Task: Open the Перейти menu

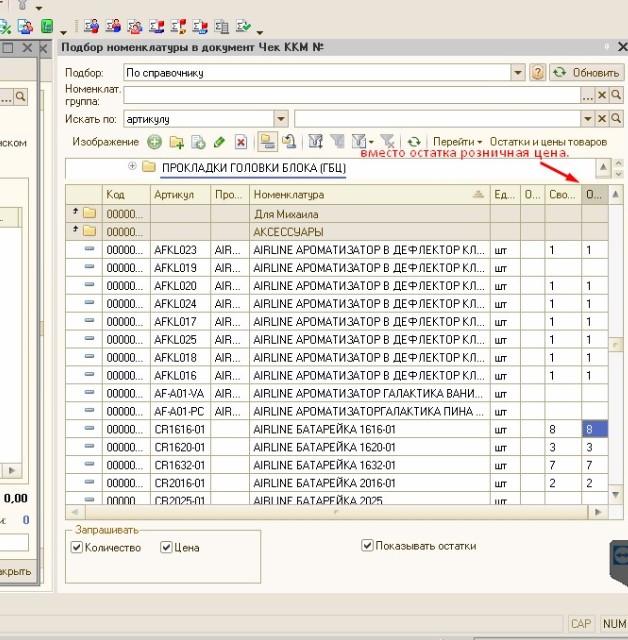Action: (x=456, y=143)
